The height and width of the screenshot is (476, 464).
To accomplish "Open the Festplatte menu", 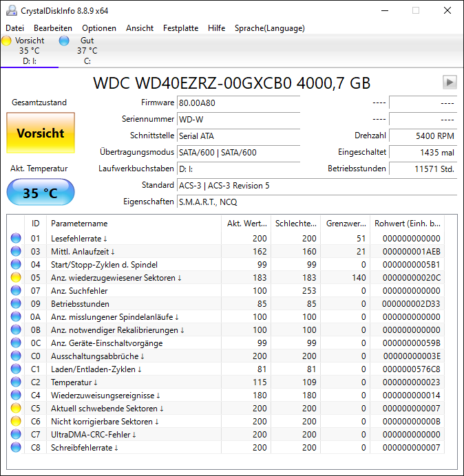I will (180, 28).
